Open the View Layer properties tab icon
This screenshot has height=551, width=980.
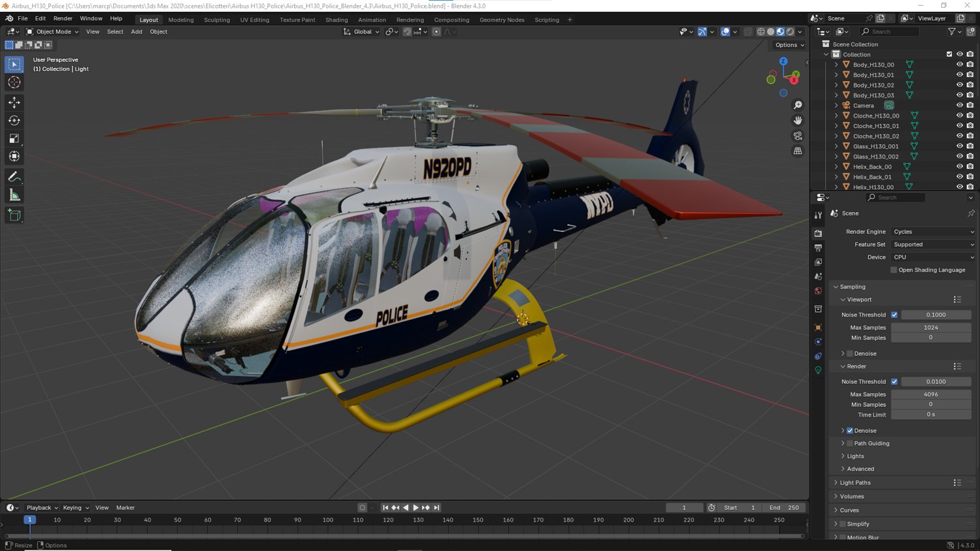[x=818, y=262]
